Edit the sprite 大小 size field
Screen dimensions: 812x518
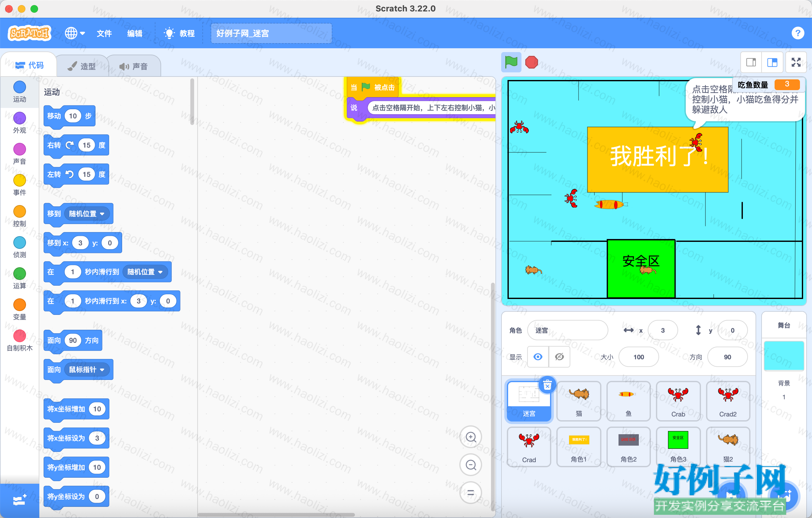[638, 357]
